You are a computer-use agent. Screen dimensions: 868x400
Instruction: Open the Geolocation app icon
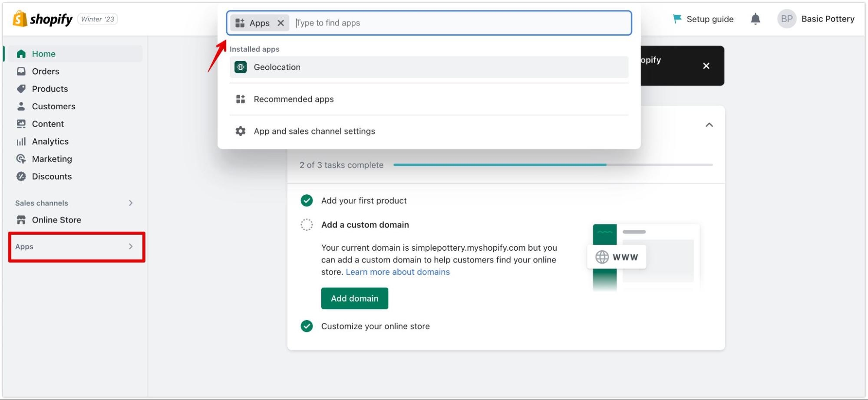[241, 67]
